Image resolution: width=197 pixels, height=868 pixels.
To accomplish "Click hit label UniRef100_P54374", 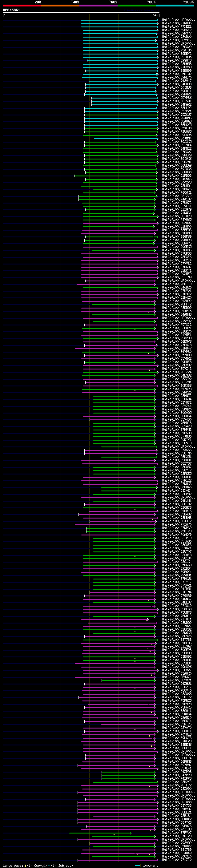I will click(177, 677).
